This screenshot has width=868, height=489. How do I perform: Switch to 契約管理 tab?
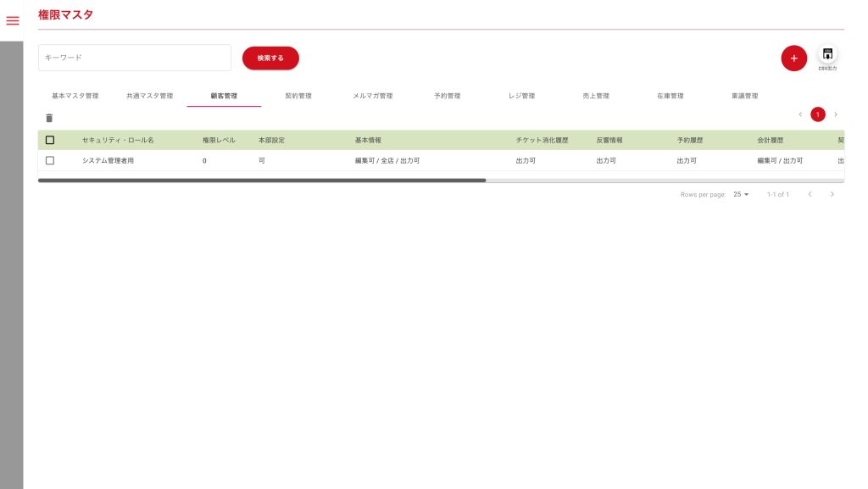pyautogui.click(x=298, y=96)
